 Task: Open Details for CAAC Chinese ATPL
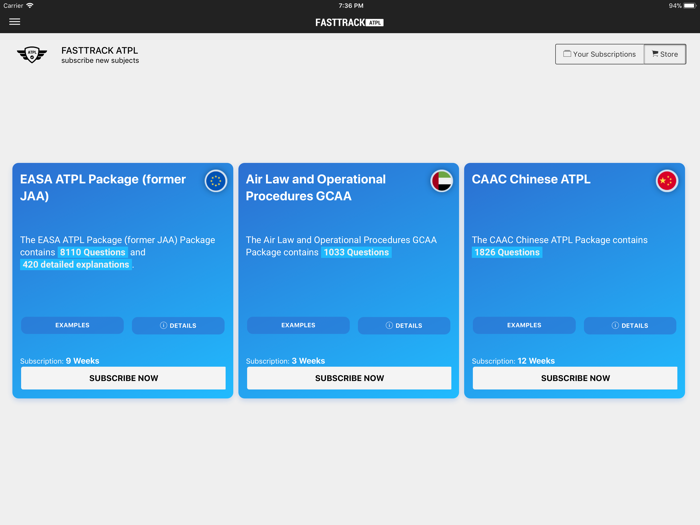(630, 325)
